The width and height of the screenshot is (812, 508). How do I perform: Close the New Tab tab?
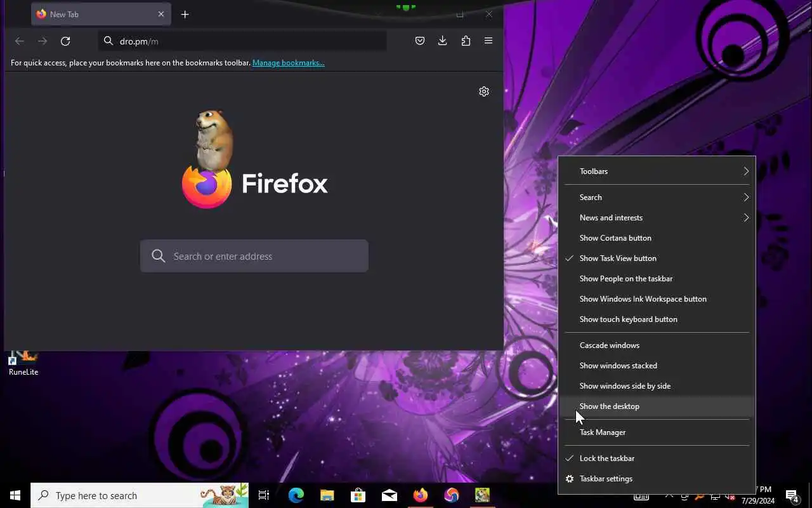tap(161, 14)
